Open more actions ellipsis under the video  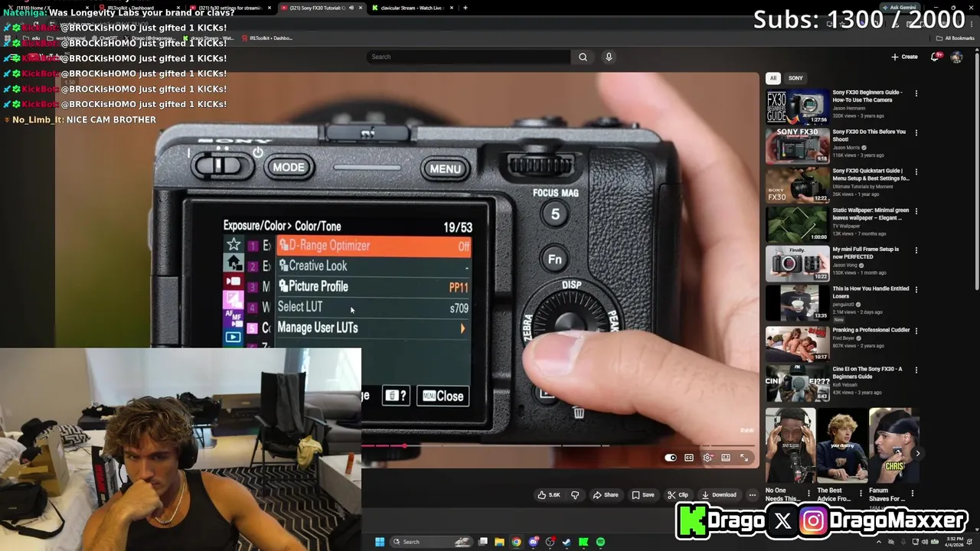(x=753, y=495)
